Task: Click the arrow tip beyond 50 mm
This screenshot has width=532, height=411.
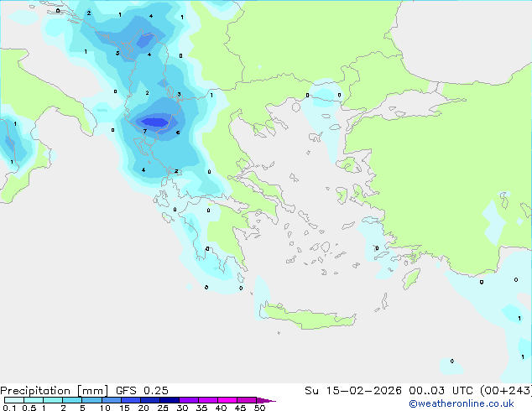Action: (x=266, y=400)
